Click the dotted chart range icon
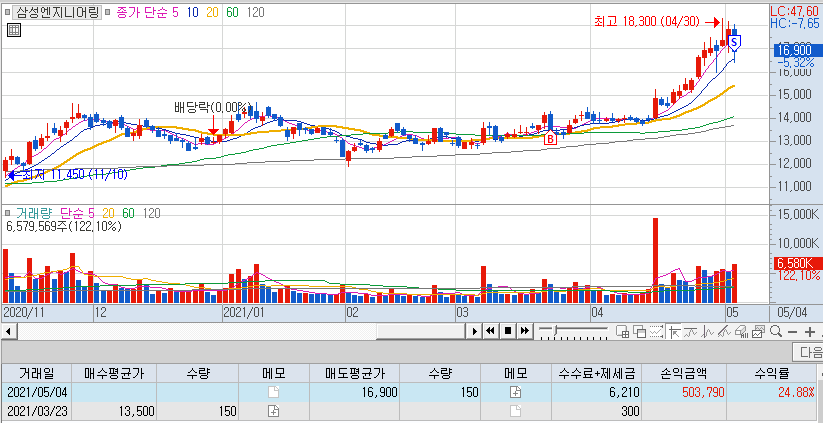Image resolution: width=823 pixels, height=423 pixels. pos(656,332)
